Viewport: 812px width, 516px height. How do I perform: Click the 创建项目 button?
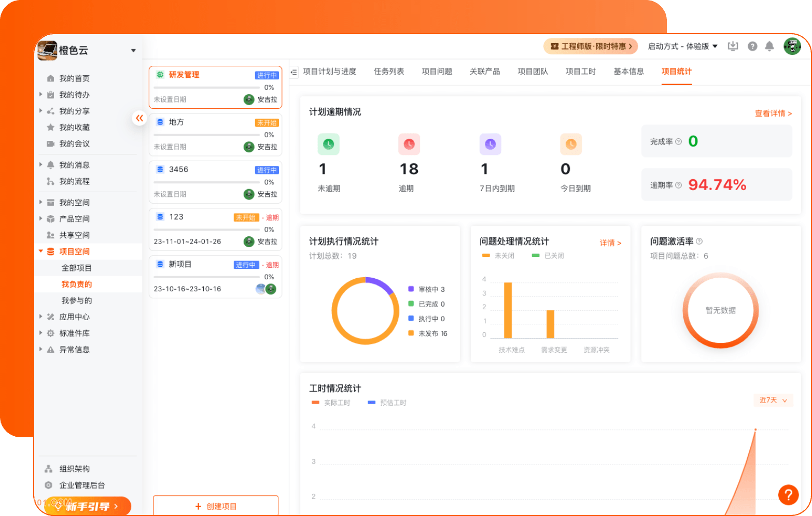(216, 506)
